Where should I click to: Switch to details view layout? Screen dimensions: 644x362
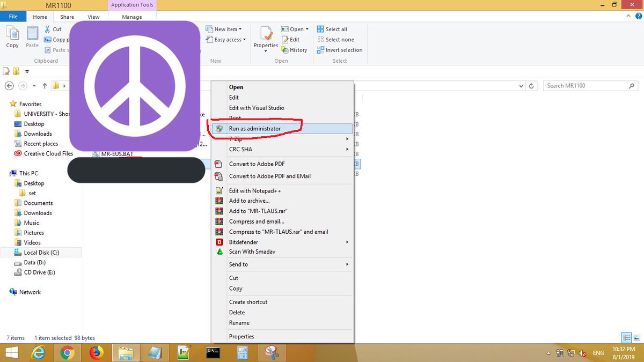coord(626,338)
